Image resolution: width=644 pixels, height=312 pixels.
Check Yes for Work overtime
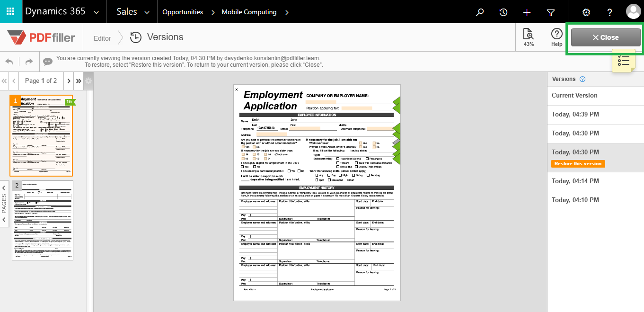point(361,143)
